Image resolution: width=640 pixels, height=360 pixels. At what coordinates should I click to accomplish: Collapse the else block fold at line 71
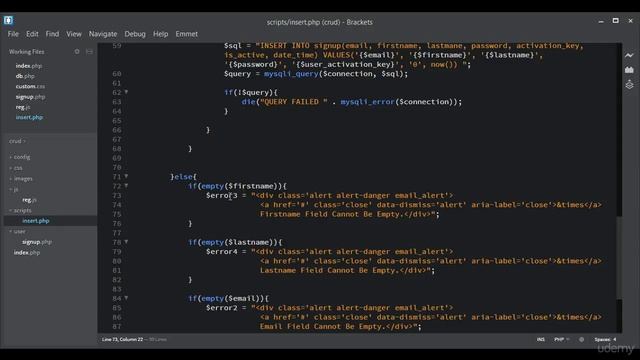126,176
